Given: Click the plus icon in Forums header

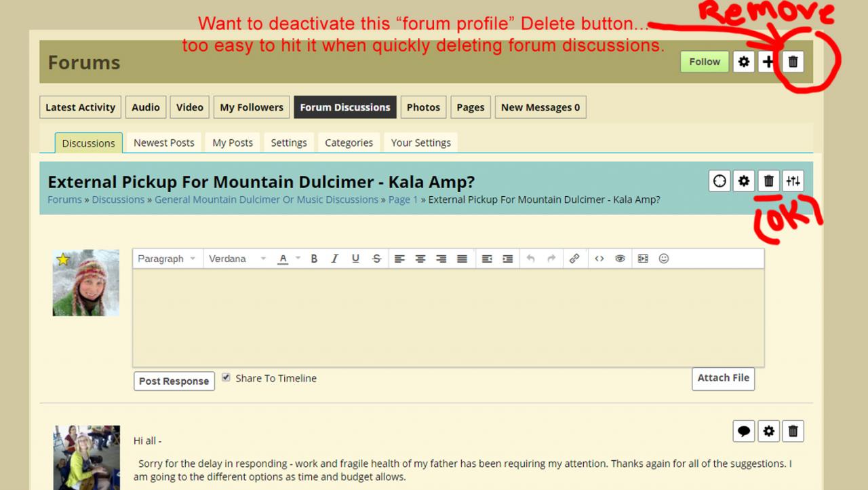Looking at the screenshot, I should 768,62.
